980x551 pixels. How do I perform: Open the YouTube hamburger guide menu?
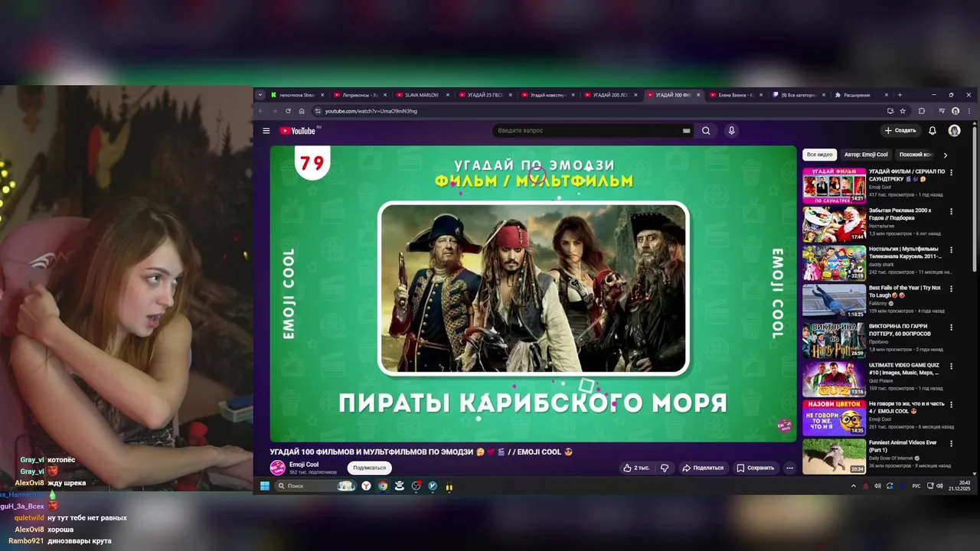(x=266, y=131)
